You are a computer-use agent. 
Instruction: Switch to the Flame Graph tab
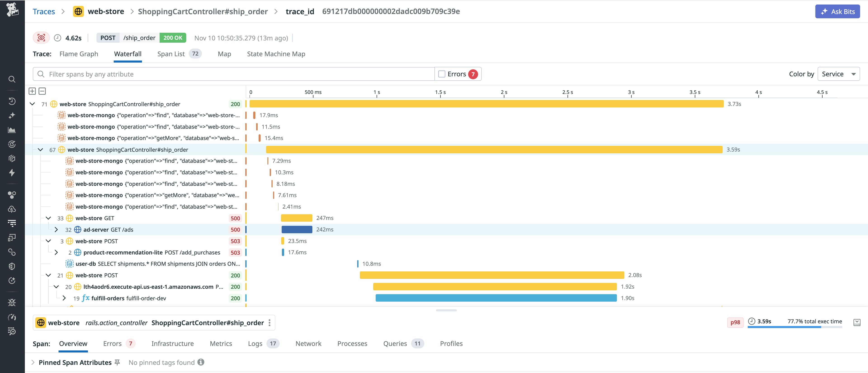[x=78, y=54]
